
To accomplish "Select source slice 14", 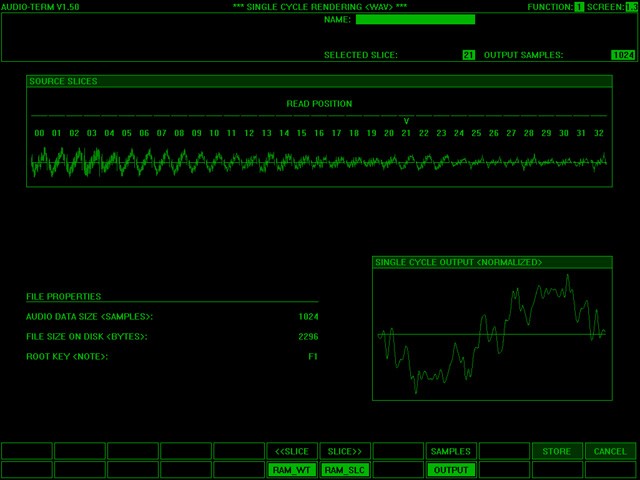I will [284, 133].
